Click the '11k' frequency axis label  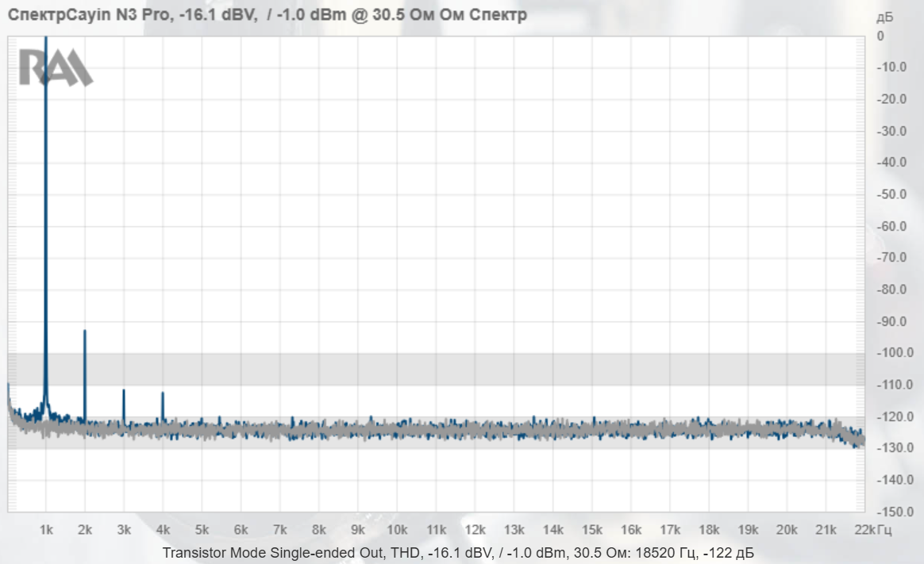pos(436,530)
